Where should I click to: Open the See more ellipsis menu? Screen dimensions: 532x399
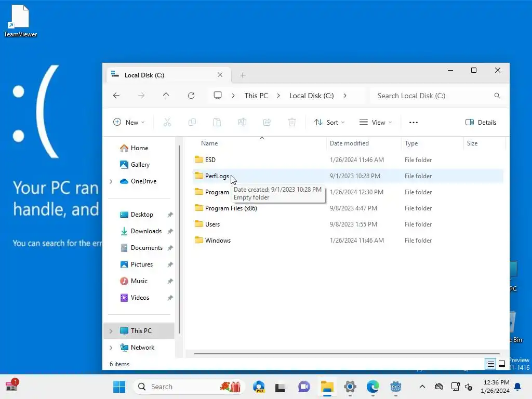click(413, 123)
